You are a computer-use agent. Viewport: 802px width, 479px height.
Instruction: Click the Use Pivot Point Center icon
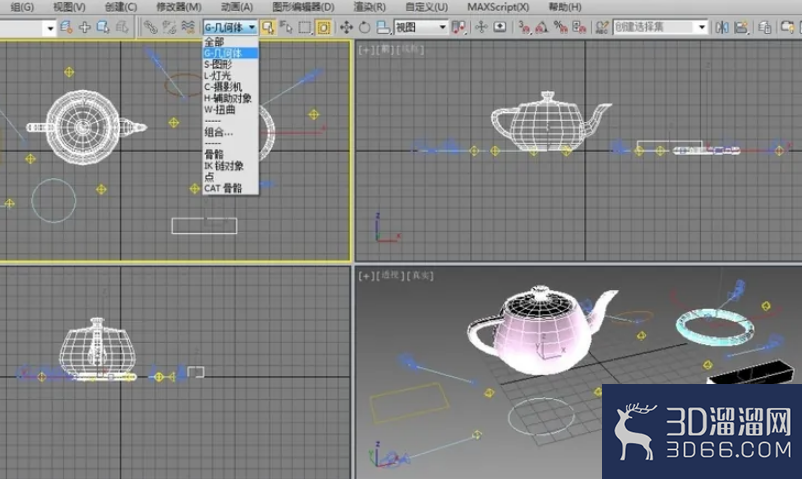459,27
